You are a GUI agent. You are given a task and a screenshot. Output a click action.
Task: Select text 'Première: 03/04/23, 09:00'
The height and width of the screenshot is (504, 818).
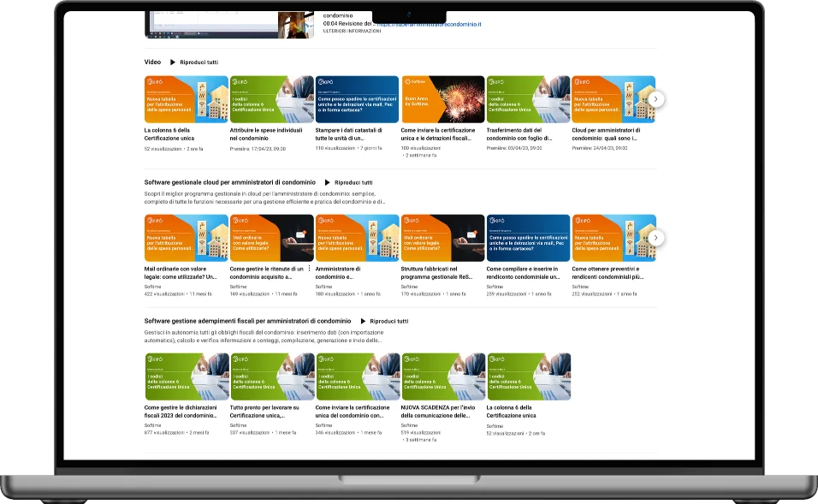514,148
